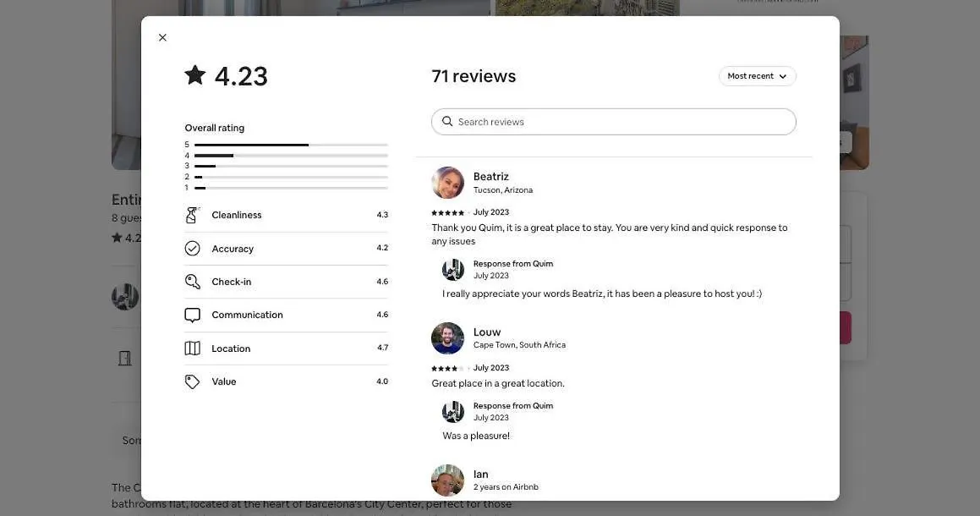Select the Value label
The width and height of the screenshot is (980, 516).
point(224,382)
